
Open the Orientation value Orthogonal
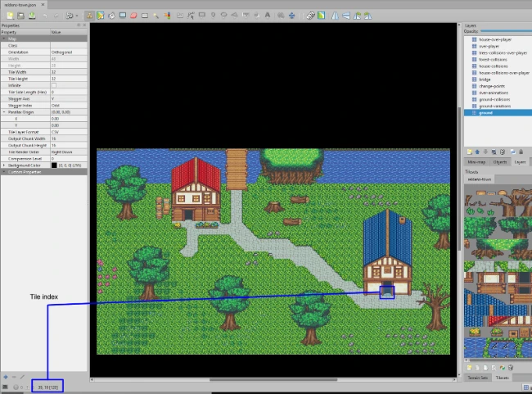click(69, 52)
